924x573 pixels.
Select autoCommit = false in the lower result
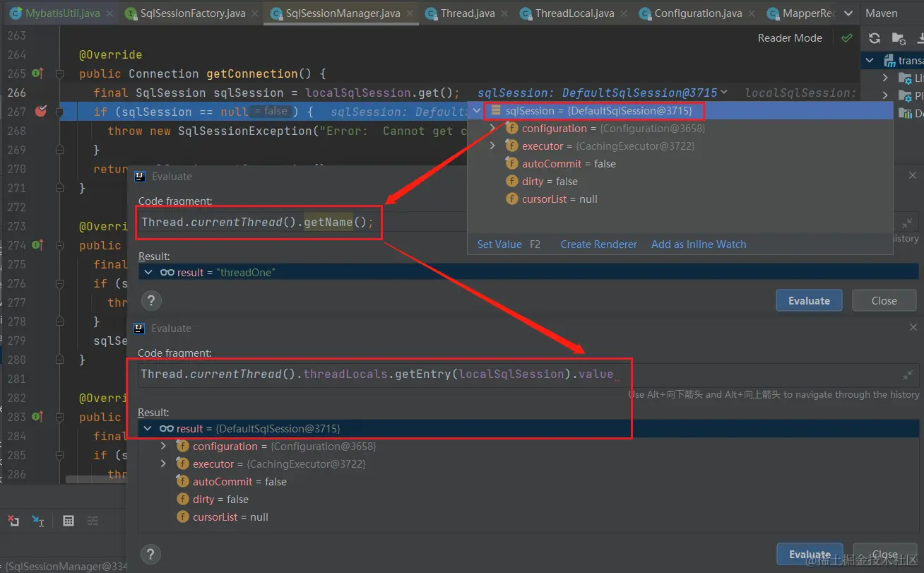point(231,482)
